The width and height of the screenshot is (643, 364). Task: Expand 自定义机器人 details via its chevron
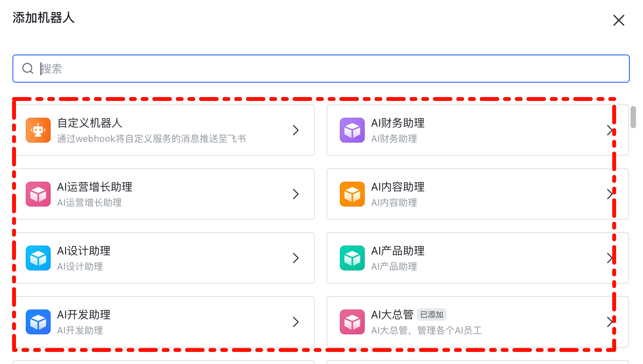[x=296, y=130]
